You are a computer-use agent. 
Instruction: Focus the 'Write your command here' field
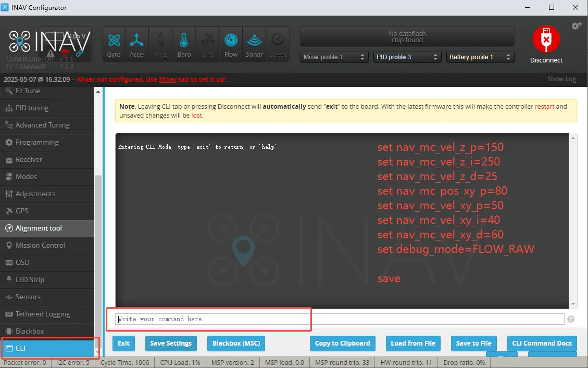[340, 319]
